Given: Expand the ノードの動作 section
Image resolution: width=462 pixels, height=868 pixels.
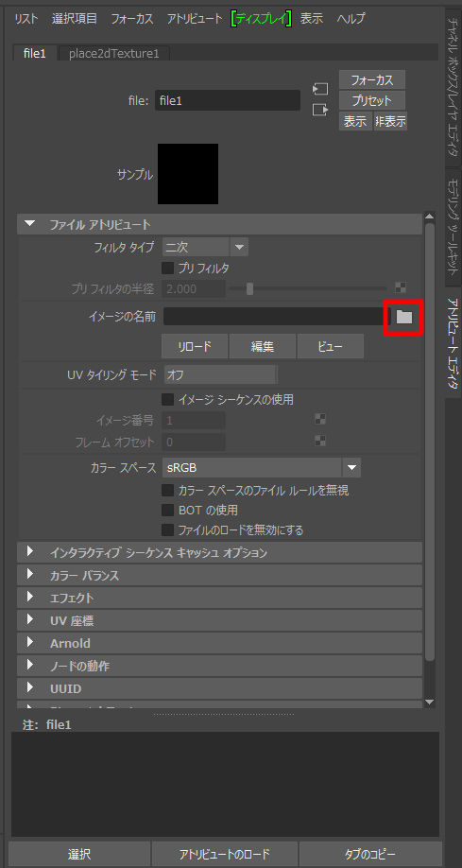Looking at the screenshot, I should point(30,666).
